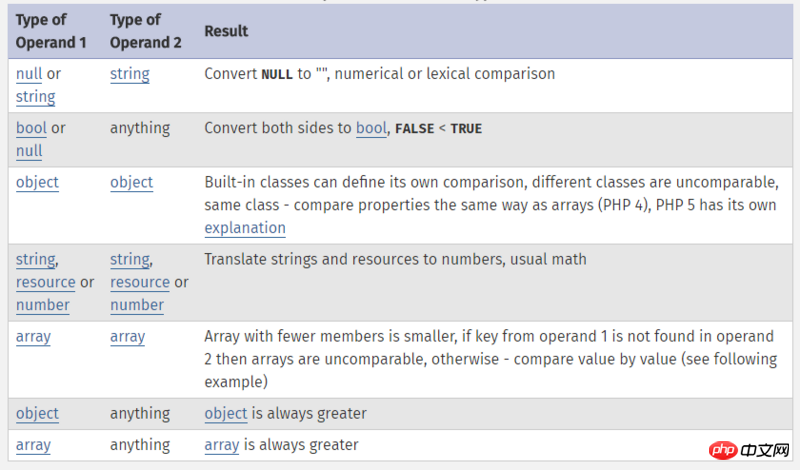Open number link in Operand 1 column
The width and height of the screenshot is (800, 470).
42,305
